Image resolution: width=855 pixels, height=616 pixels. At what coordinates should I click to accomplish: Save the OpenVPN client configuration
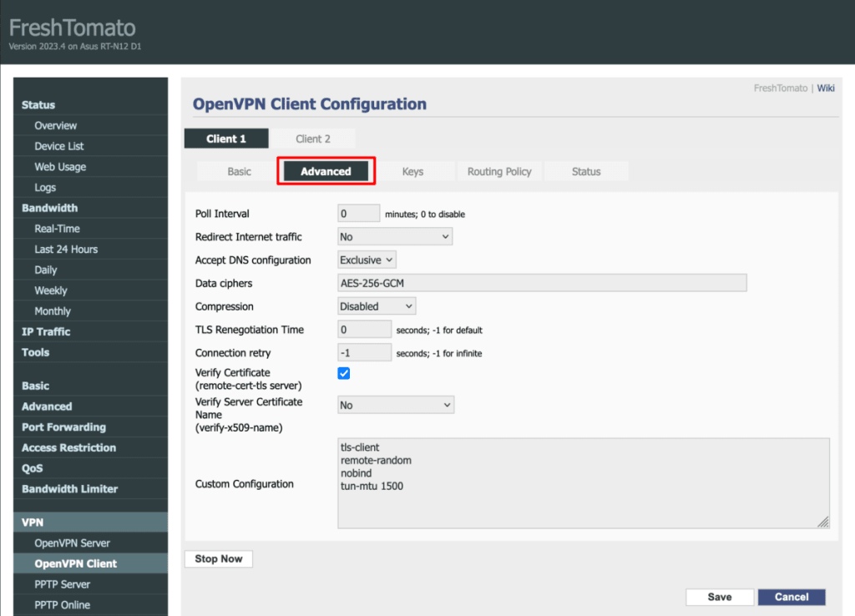(719, 597)
